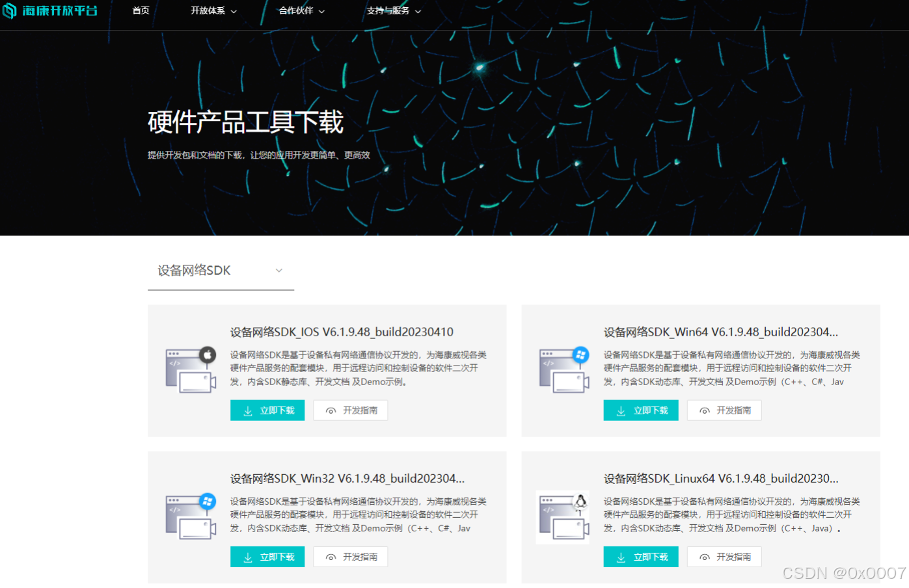Download the IOS SDK with 立即下载
The height and width of the screenshot is (588, 909).
267,410
